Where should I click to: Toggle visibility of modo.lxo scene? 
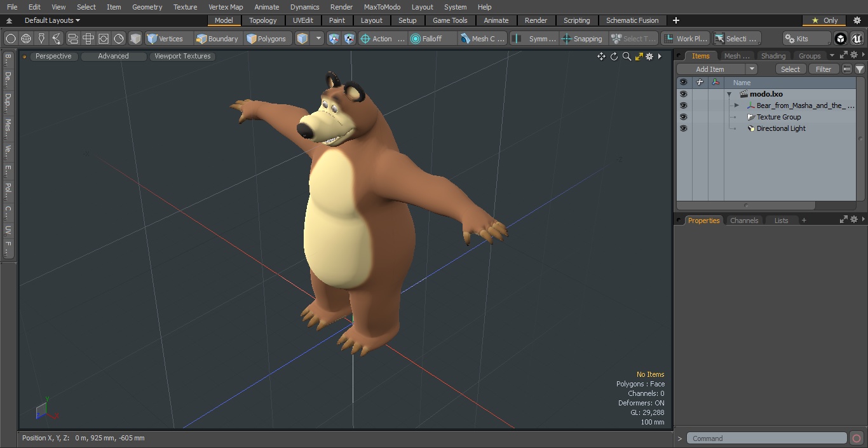tap(683, 94)
